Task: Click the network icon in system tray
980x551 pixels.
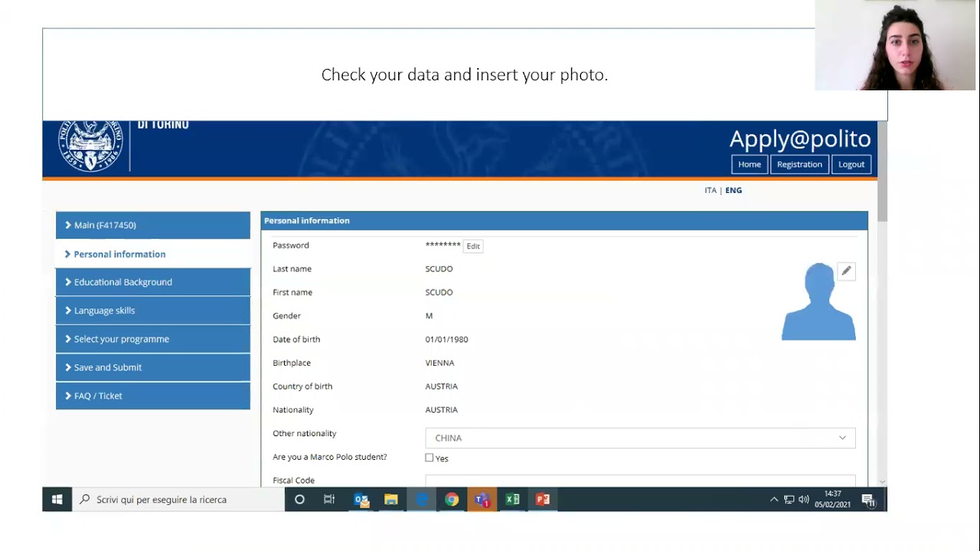Action: 789,500
